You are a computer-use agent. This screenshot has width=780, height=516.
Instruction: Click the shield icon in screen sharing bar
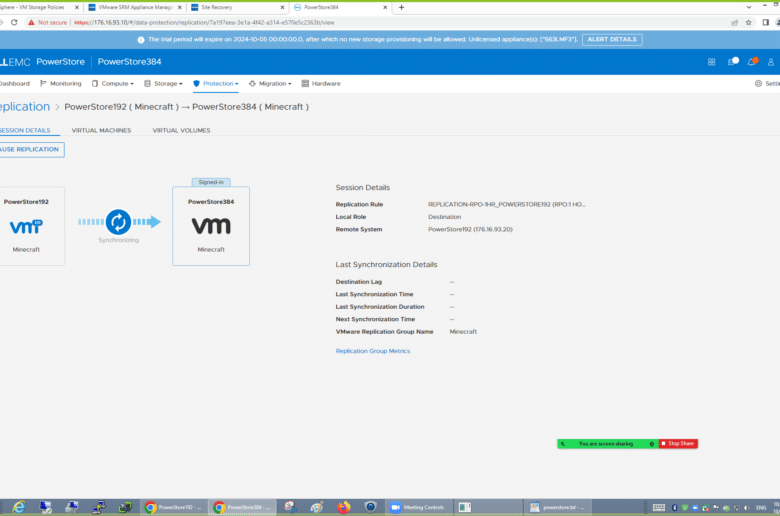click(x=652, y=444)
